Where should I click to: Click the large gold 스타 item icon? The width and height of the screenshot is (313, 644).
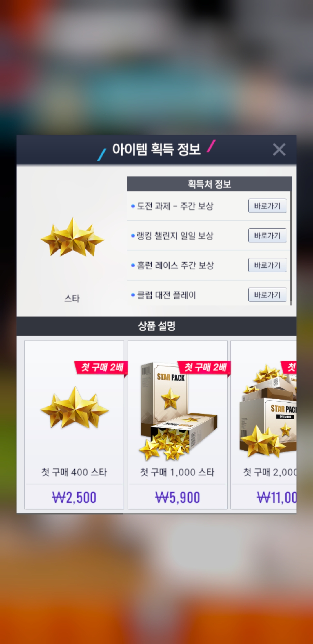click(72, 237)
